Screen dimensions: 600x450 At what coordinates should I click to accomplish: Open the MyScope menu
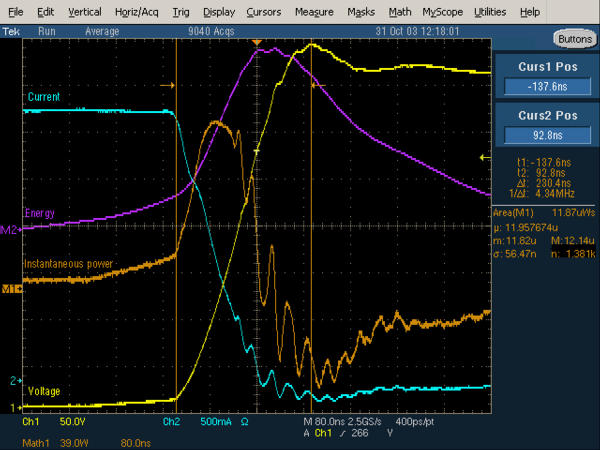pos(442,11)
